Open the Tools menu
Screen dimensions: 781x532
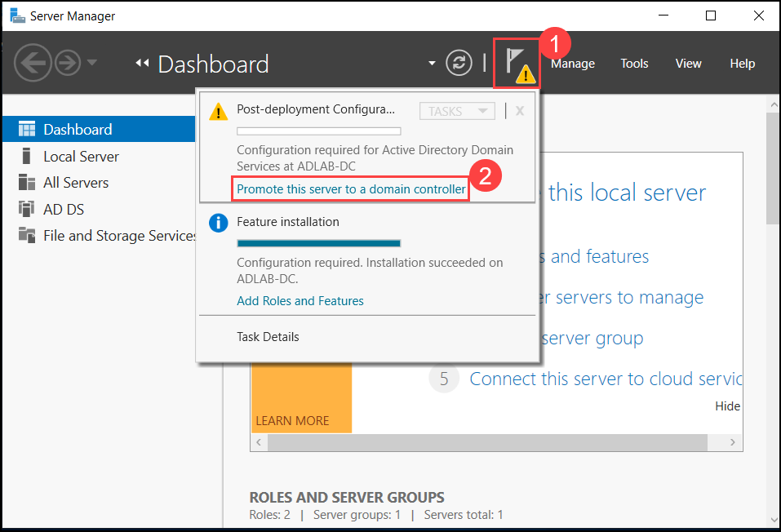634,64
